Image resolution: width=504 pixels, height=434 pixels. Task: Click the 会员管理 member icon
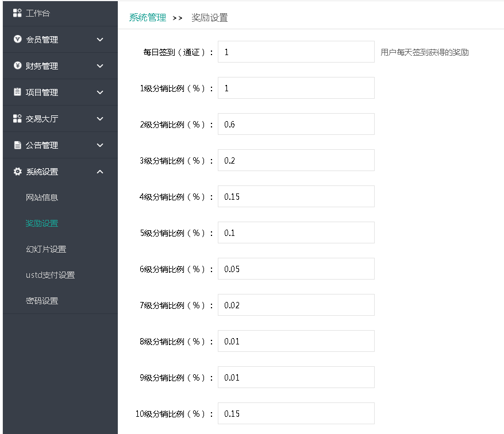[x=17, y=39]
